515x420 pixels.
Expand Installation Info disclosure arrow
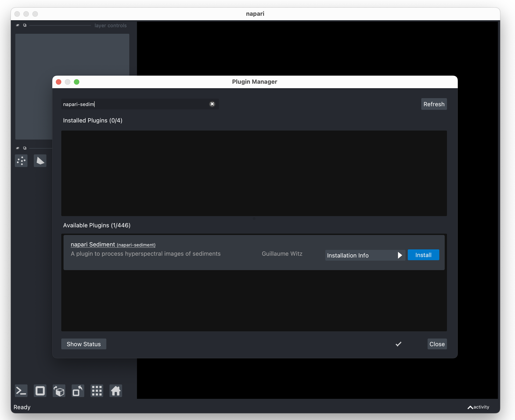click(x=400, y=255)
